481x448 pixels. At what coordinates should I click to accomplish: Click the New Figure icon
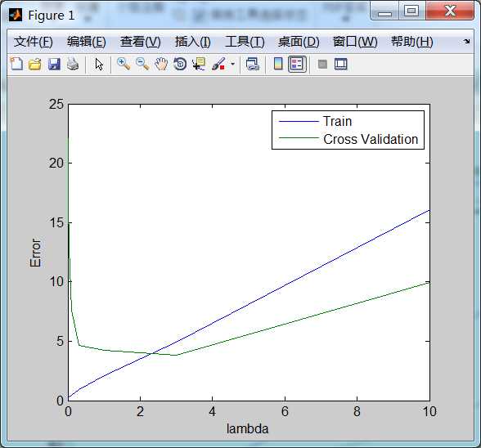click(16, 64)
